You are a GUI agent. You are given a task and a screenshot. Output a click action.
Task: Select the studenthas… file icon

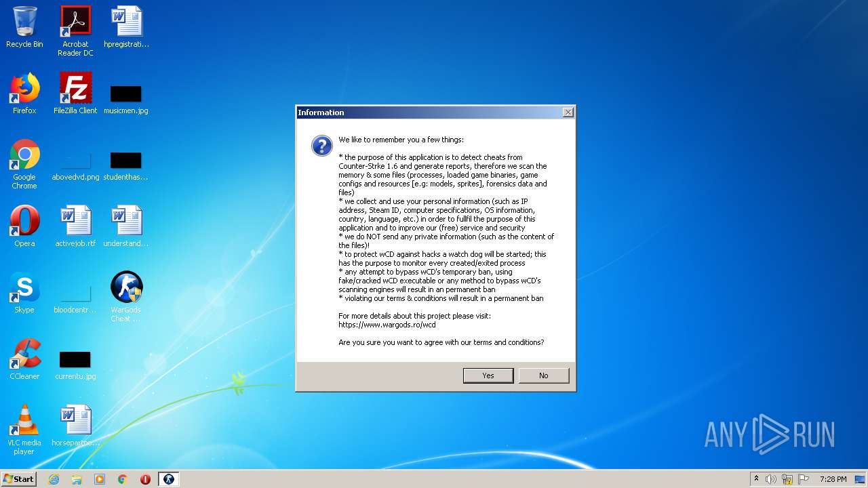coord(126,166)
